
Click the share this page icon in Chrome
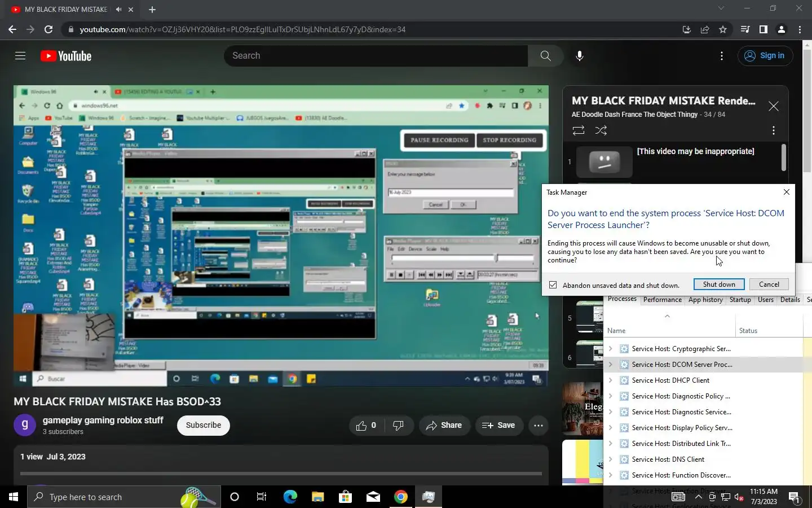pos(705,29)
